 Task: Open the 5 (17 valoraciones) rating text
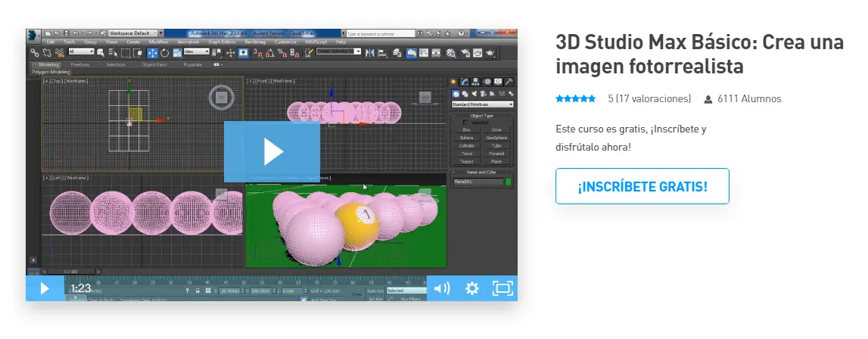click(x=649, y=98)
